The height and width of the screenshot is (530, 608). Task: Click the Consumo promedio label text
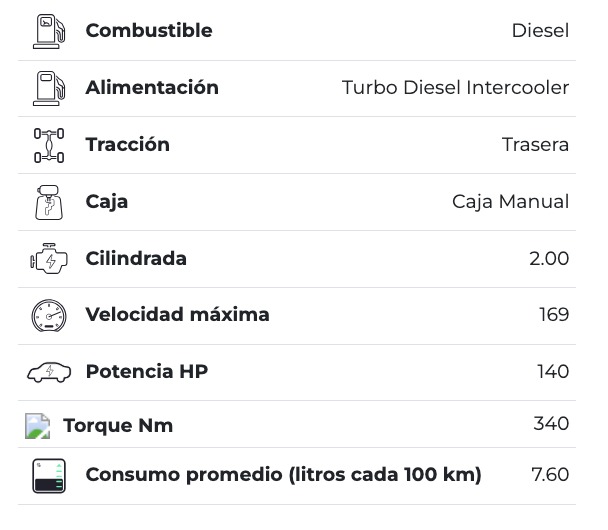(283, 475)
